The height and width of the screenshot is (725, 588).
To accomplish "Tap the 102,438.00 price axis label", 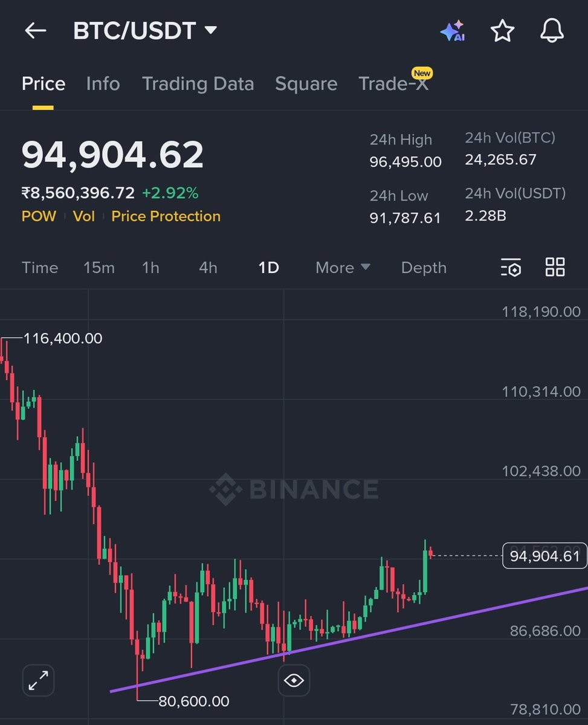I will pos(541,471).
